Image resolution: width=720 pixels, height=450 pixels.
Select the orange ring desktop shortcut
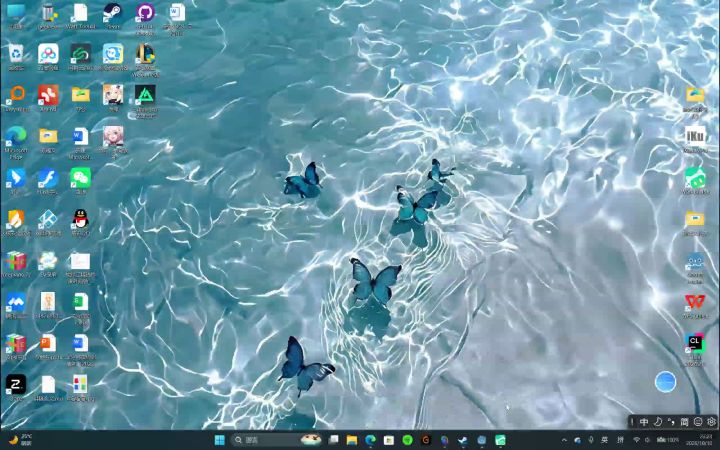[16, 95]
